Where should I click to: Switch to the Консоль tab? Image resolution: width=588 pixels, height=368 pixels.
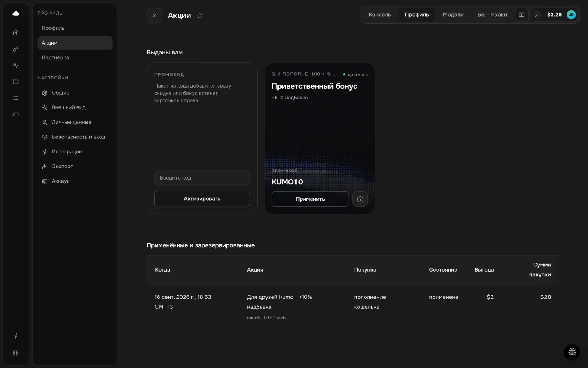click(x=380, y=15)
